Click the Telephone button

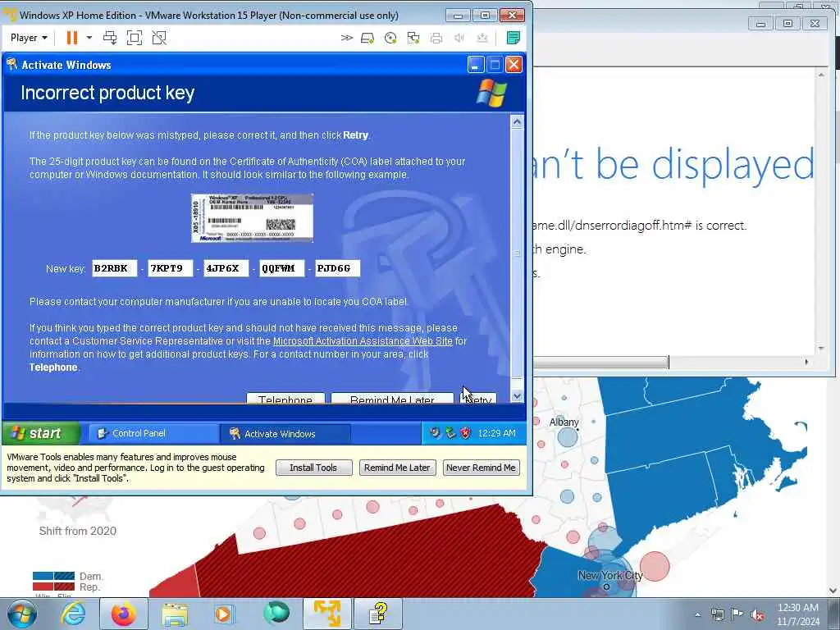(x=285, y=399)
